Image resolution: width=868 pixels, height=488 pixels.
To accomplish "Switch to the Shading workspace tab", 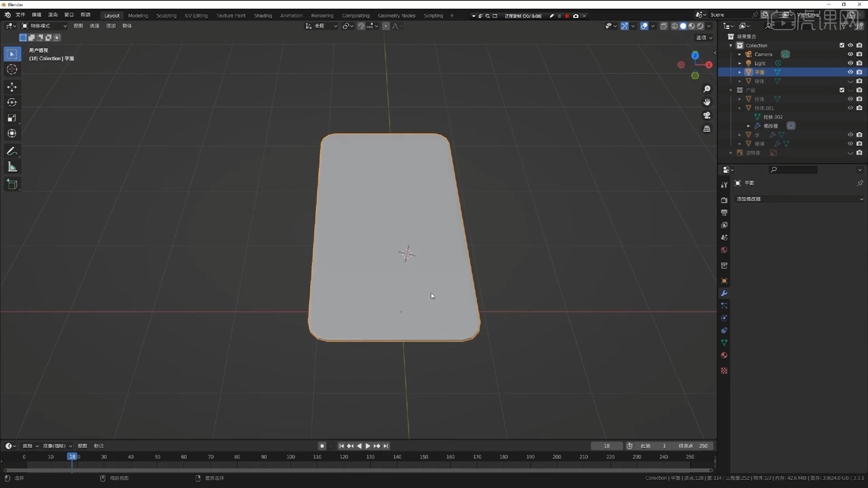I will [263, 15].
